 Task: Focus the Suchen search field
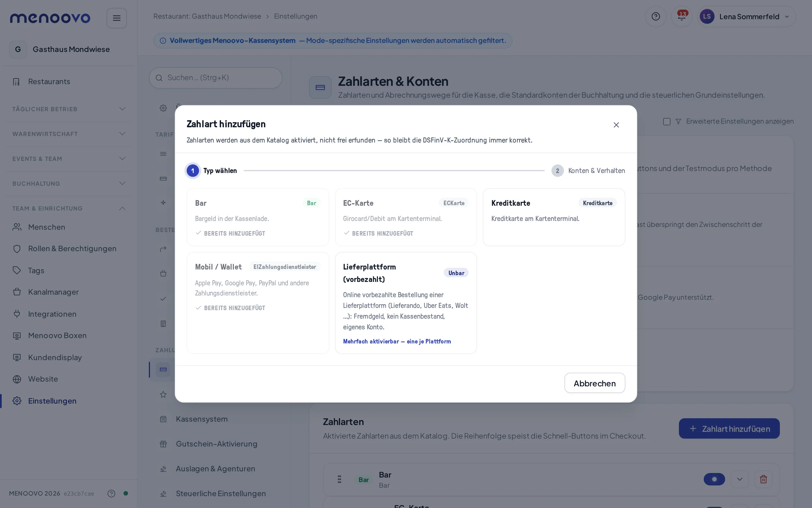216,78
